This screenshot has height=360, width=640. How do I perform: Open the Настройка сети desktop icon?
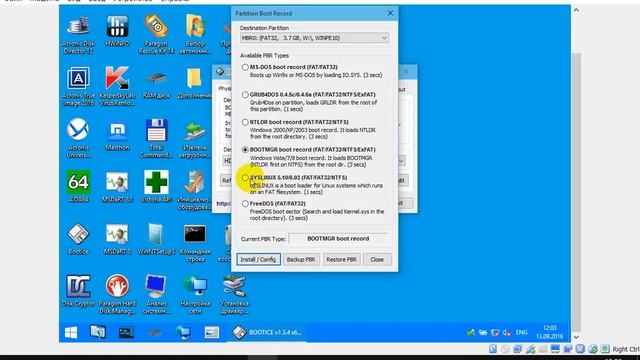[195, 294]
